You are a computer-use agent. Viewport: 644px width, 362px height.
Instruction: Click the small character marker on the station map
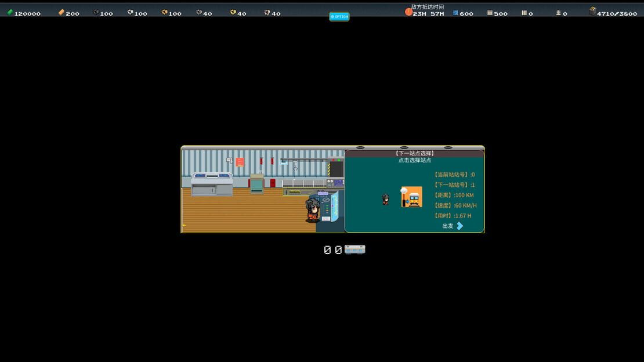(x=386, y=200)
